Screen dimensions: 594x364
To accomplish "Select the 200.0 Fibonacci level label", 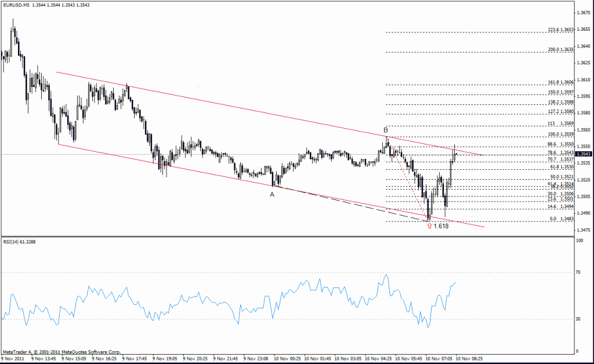I will pos(561,50).
